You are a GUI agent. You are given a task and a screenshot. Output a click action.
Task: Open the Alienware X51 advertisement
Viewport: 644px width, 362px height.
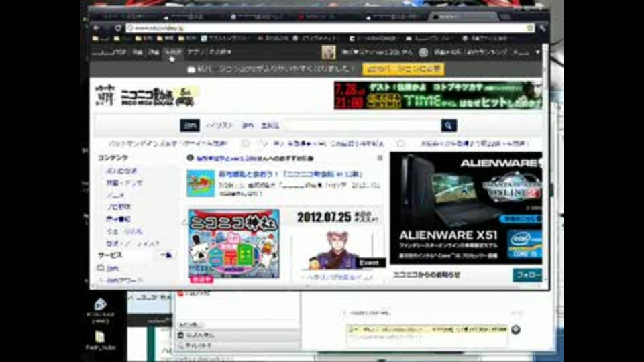[466, 208]
